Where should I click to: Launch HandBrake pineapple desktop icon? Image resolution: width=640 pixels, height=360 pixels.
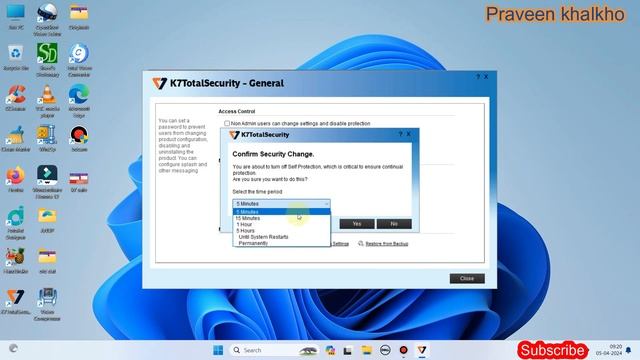click(x=16, y=260)
